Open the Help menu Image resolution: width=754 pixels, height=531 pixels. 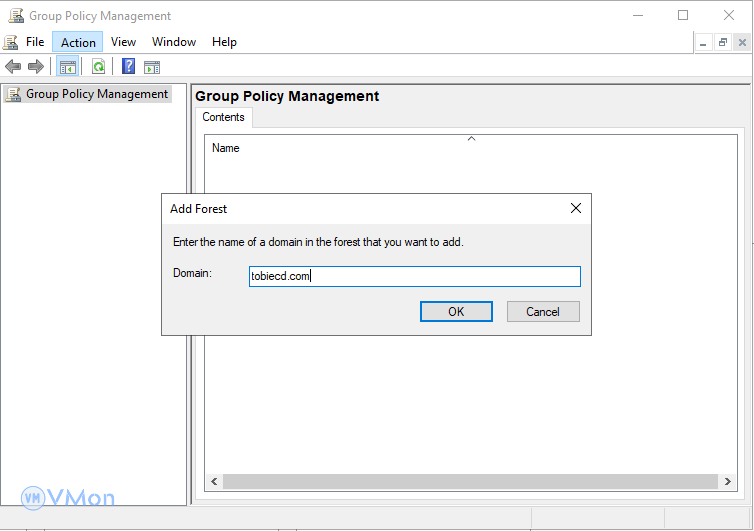tap(225, 42)
